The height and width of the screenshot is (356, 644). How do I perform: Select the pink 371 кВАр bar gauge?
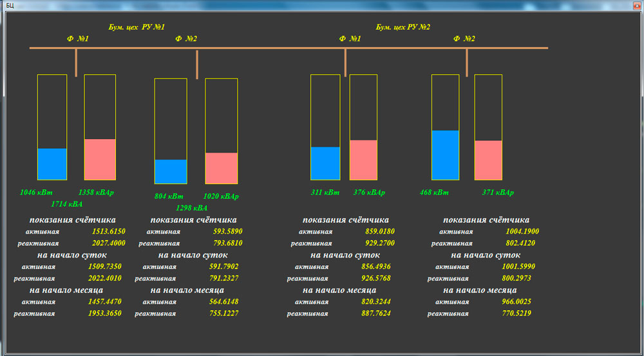(x=488, y=160)
